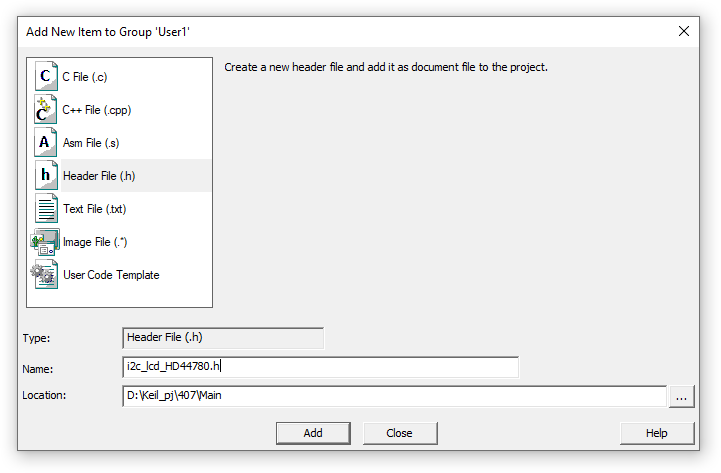Pick the 'Asm File (.s)' label
The image size is (721, 473).
[91, 143]
